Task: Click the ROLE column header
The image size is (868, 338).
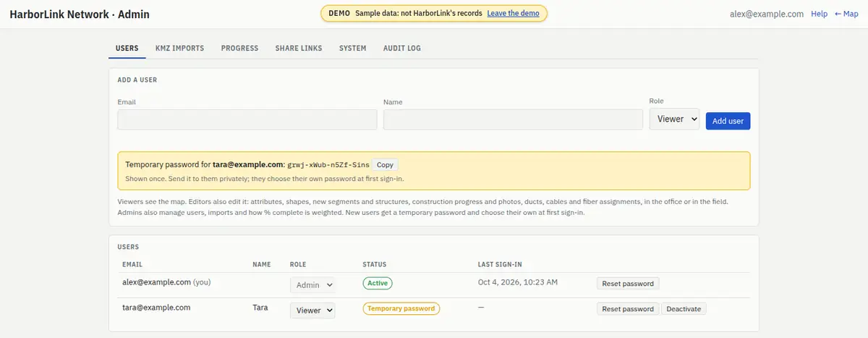Action: (298, 265)
